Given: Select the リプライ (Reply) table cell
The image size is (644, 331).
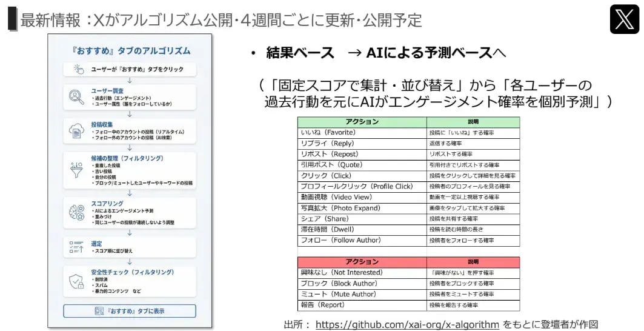Looking at the screenshot, I should 362,144.
